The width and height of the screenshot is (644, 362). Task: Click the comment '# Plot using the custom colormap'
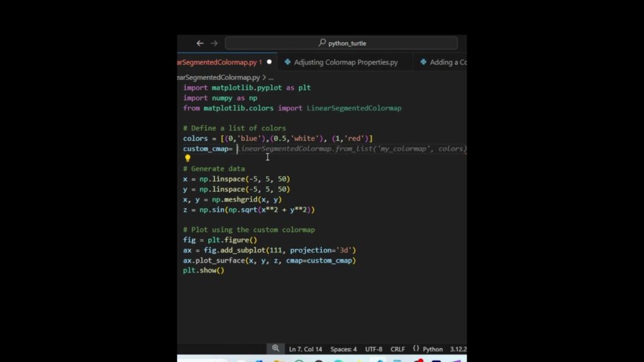pos(249,230)
